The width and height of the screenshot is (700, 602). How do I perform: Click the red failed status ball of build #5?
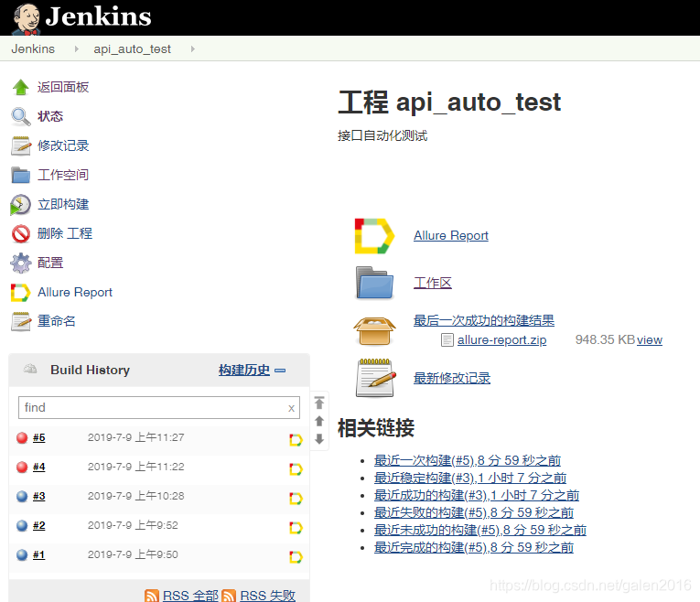point(22,438)
